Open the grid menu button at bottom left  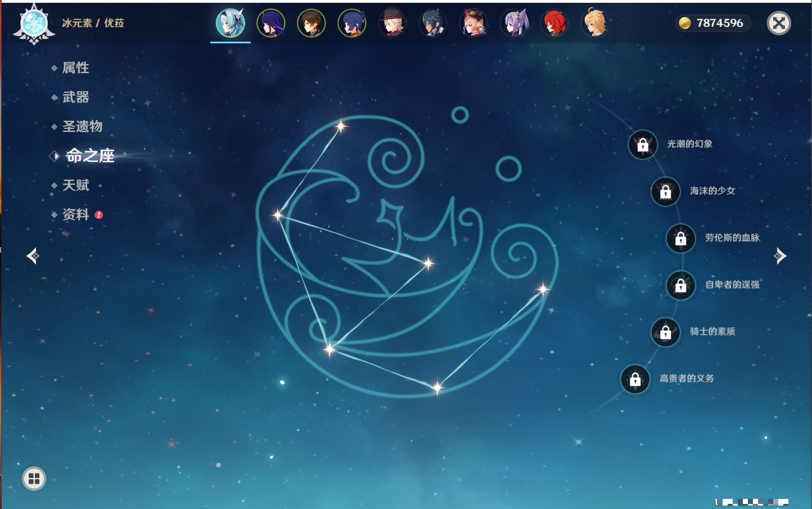click(x=34, y=479)
